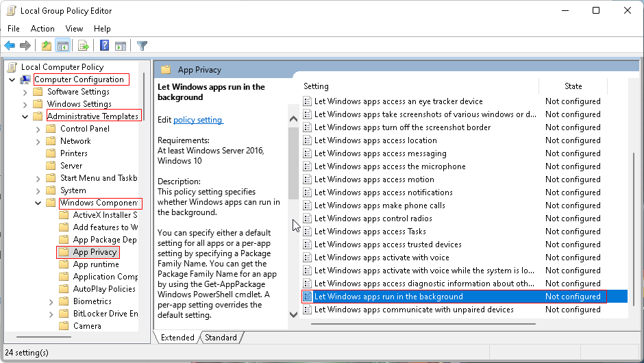
Task: Click folder icon next to Biometrics
Action: point(64,301)
